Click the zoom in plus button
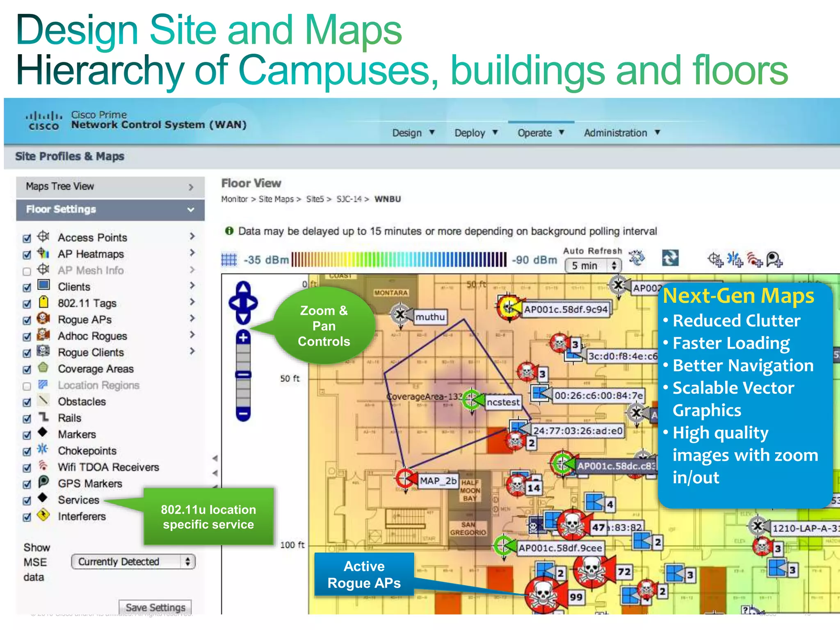Image resolution: width=840 pixels, height=630 pixels. (243, 337)
